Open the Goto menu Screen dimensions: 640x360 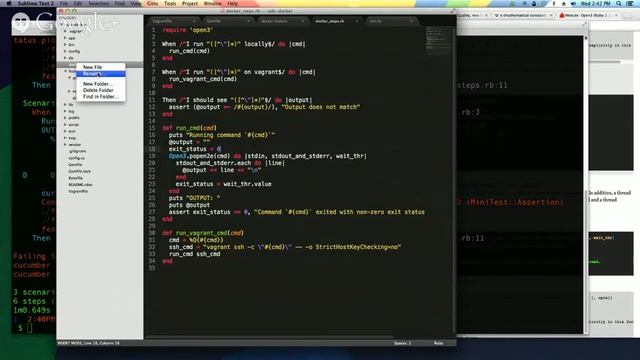pos(153,3)
